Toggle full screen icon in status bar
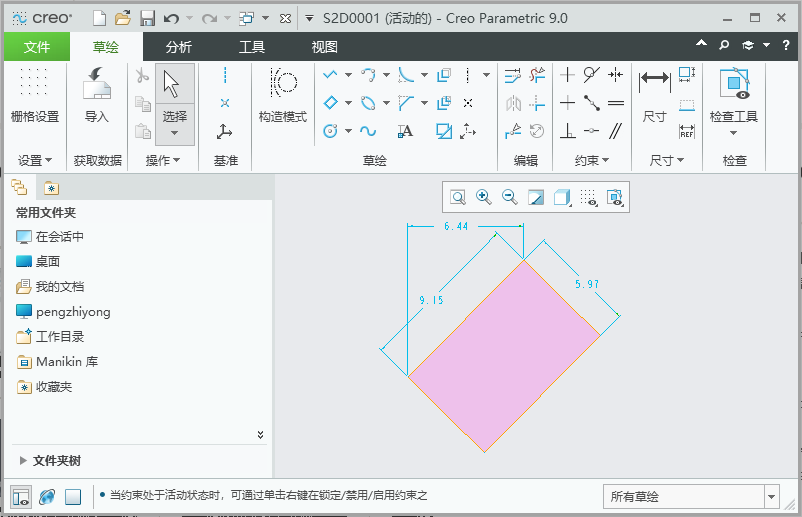 (x=73, y=497)
